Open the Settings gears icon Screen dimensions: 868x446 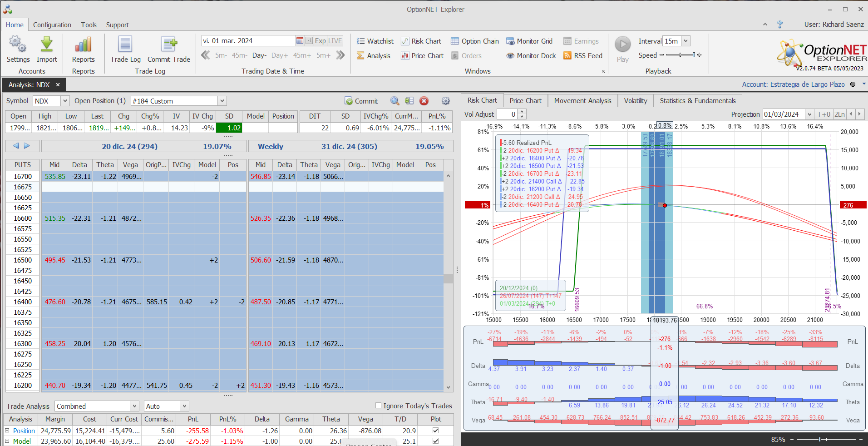[x=18, y=45]
